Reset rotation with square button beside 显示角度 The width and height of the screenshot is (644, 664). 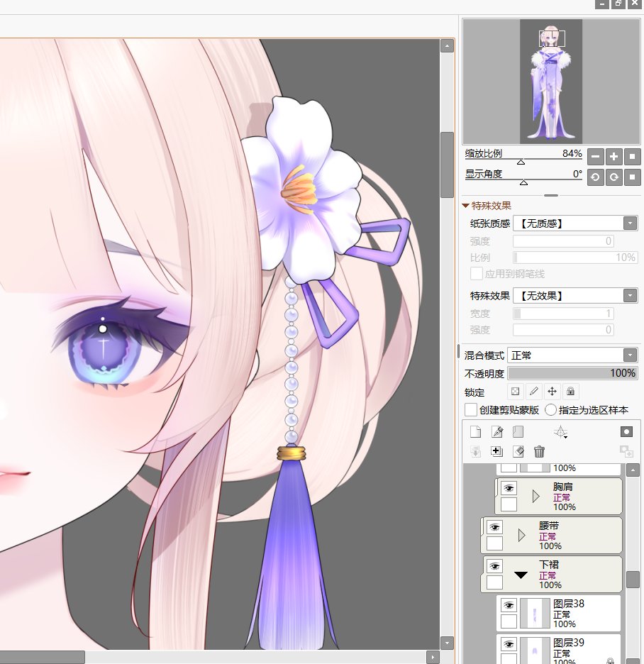coord(633,177)
